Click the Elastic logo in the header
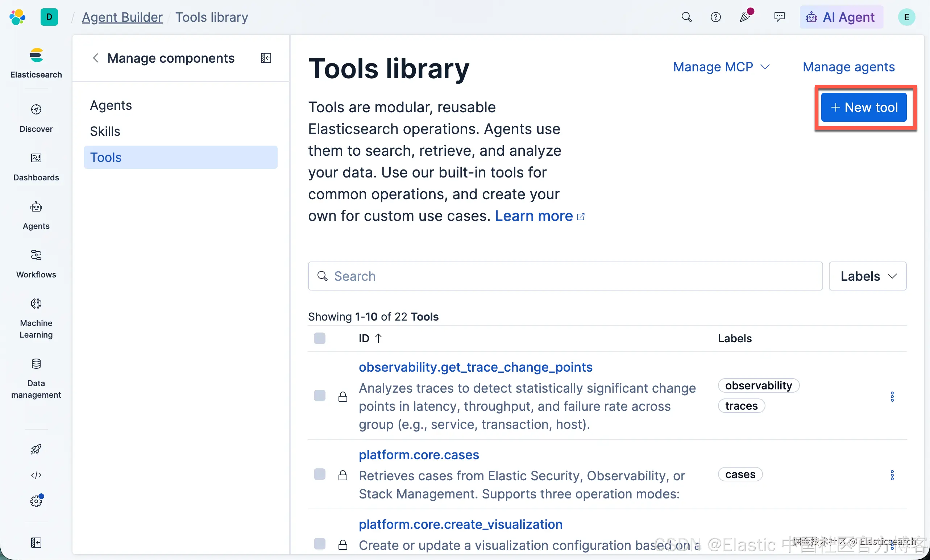The image size is (930, 560). point(17,17)
